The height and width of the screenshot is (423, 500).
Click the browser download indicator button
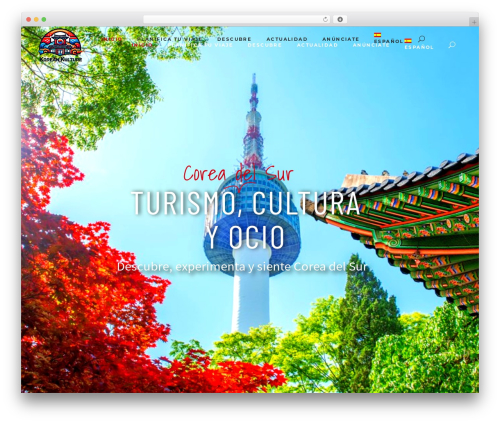click(x=340, y=19)
